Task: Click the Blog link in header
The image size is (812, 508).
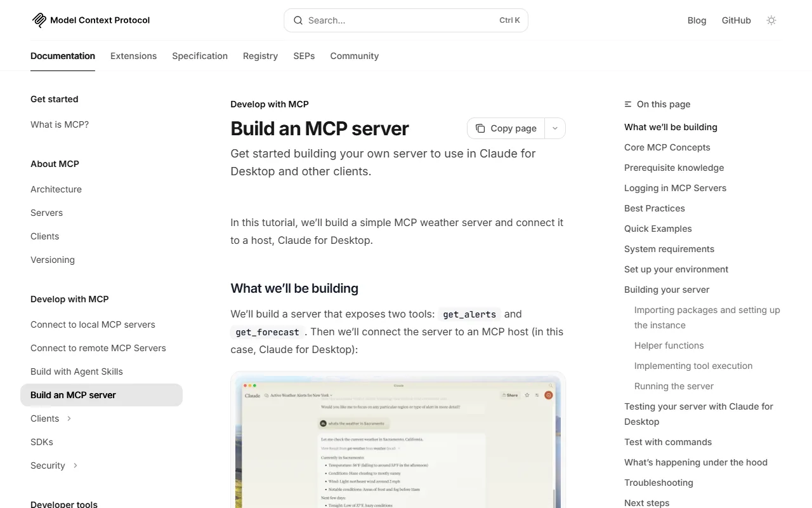Action: click(x=697, y=20)
